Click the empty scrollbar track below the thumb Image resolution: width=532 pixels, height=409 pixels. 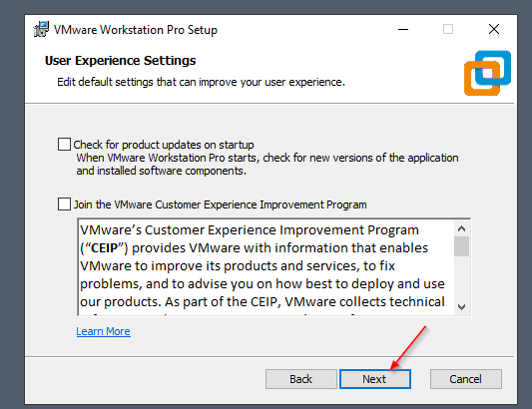pos(461,278)
